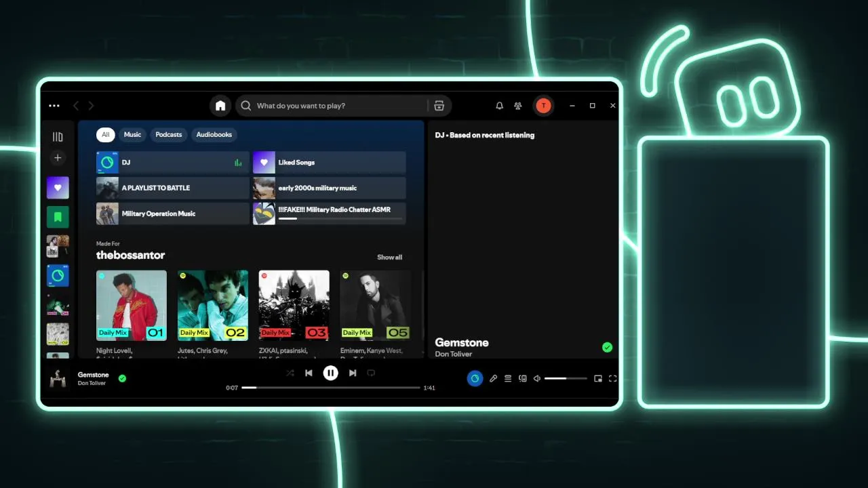Screen dimensions: 868x488
Task: Toggle saved checkmark beside bottom Gemstone
Action: pos(122,378)
